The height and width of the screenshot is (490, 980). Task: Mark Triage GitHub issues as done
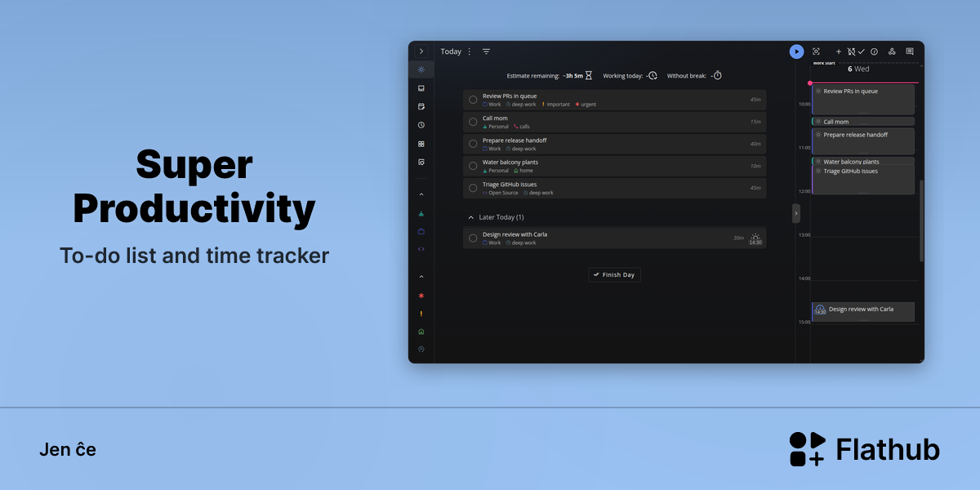[x=473, y=188]
